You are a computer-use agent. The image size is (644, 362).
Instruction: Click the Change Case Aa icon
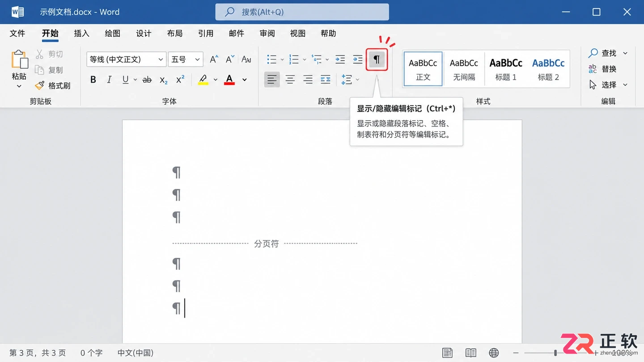pyautogui.click(x=246, y=59)
